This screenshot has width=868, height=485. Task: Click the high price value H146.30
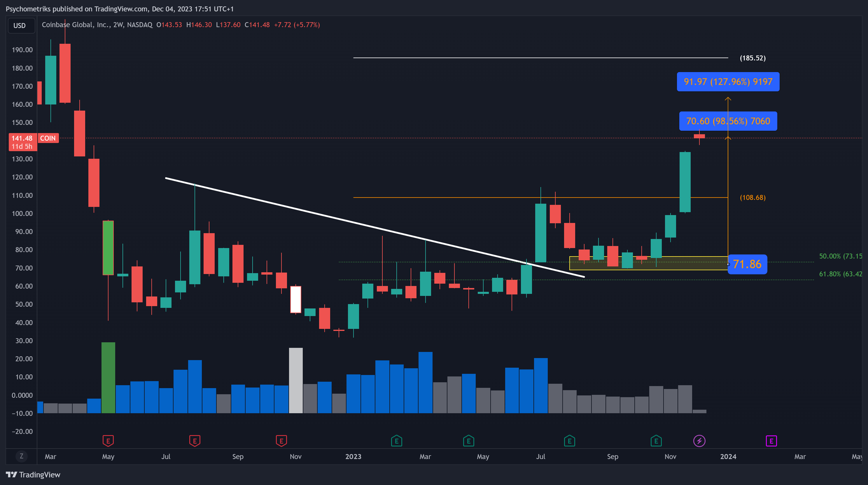[199, 25]
